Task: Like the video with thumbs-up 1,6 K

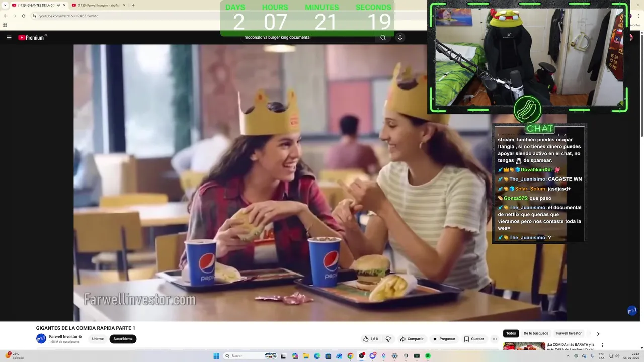Action: 371,339
